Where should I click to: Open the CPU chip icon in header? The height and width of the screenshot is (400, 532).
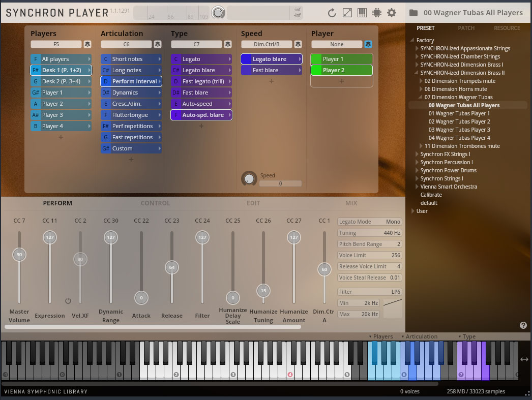[x=376, y=13]
